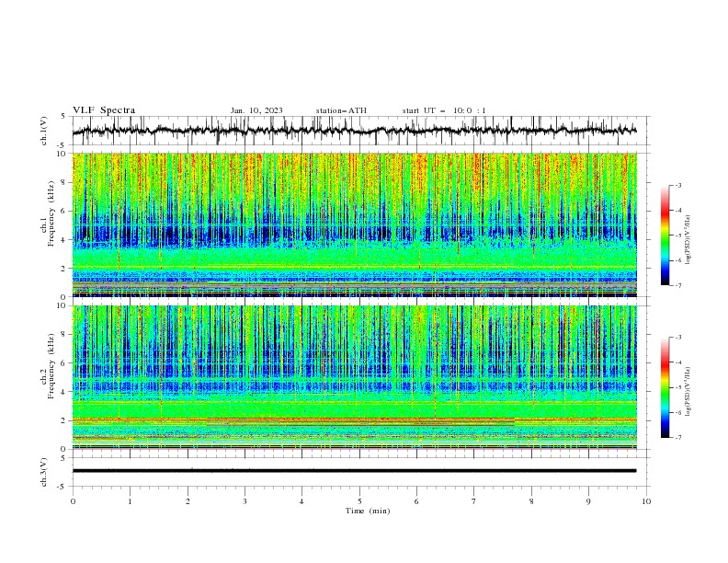Click the ch.1 spectrogram plot area
This screenshot has width=728, height=563.
pyautogui.click(x=355, y=224)
